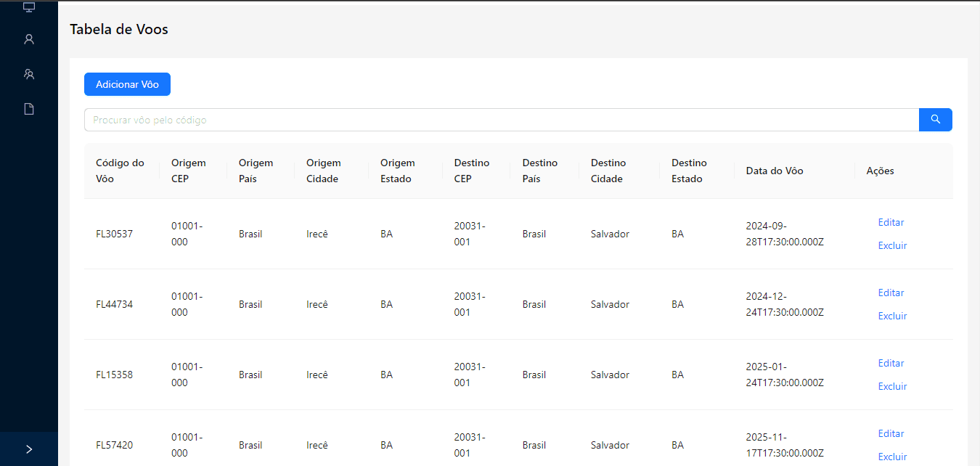Viewport: 980px width, 466px height.
Task: Select flight code FL57420 cell
Action: 115,445
